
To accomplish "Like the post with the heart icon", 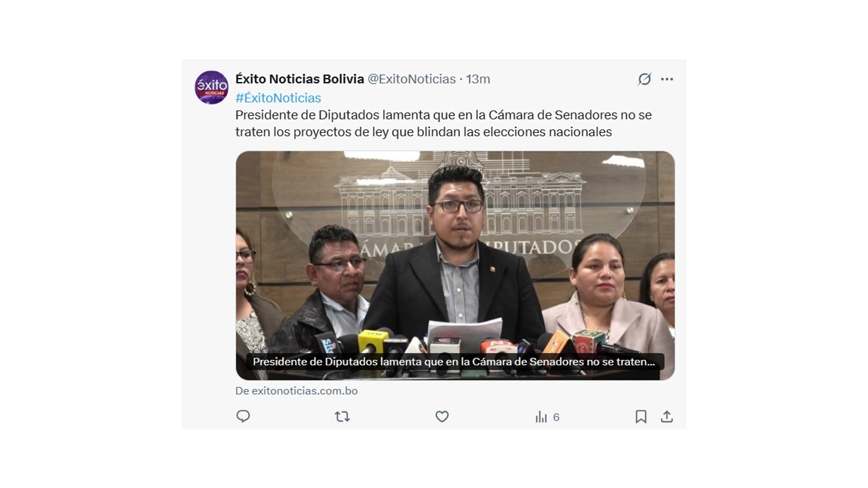I will coord(442,416).
